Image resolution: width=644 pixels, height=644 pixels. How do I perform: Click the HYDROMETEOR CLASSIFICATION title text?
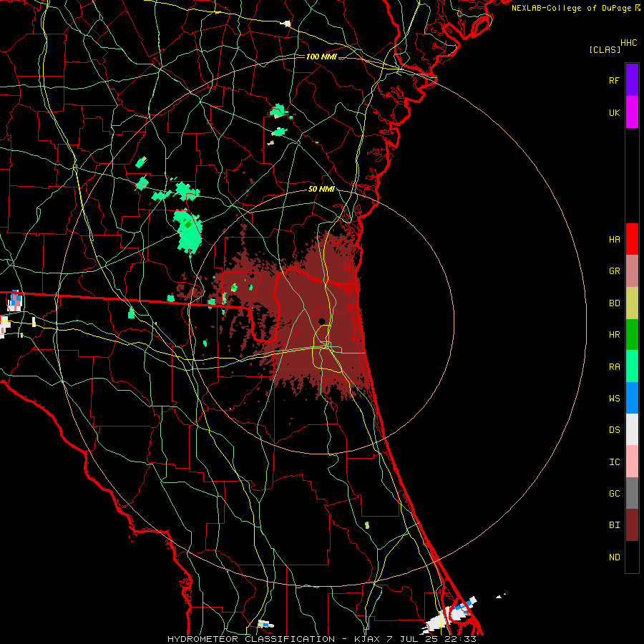click(x=251, y=639)
